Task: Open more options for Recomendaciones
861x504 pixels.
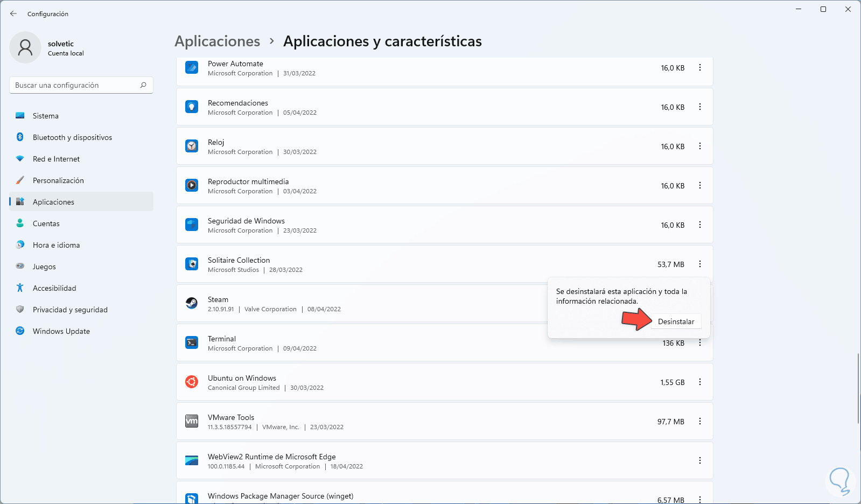Action: tap(700, 107)
